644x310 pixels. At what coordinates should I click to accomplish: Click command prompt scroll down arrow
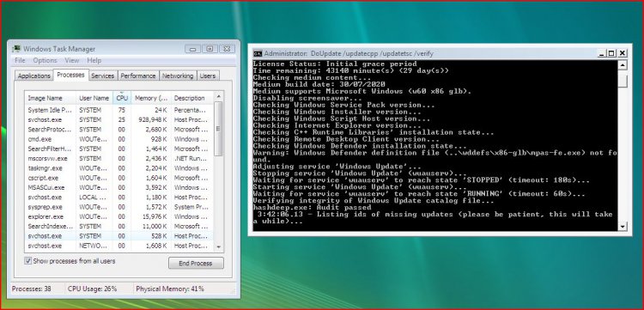[x=623, y=226]
